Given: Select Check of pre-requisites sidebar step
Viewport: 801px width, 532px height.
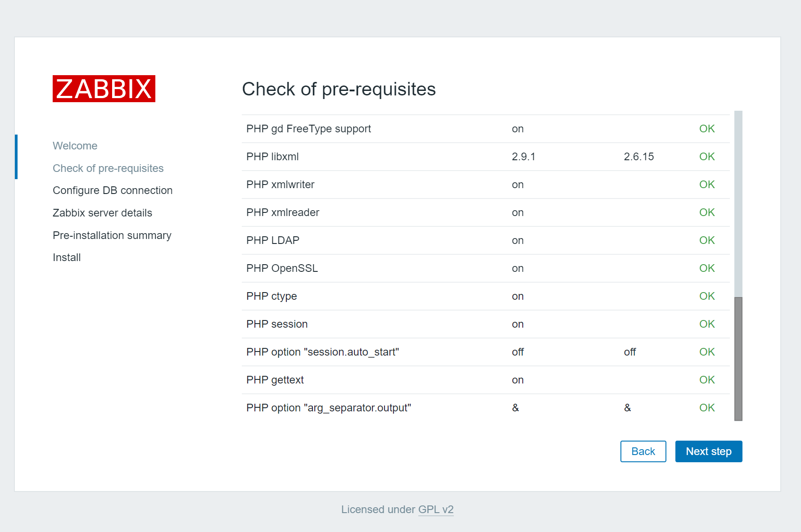Looking at the screenshot, I should pyautogui.click(x=108, y=168).
